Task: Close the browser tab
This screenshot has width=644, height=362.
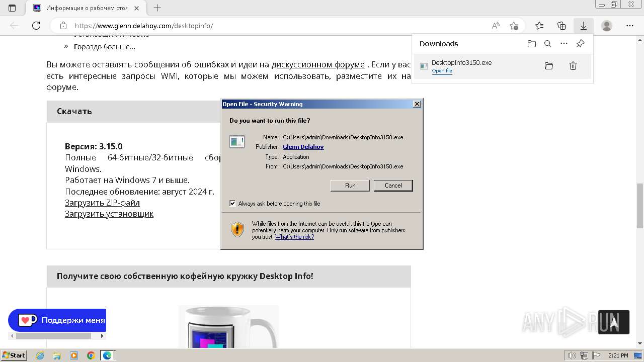Action: [x=136, y=8]
